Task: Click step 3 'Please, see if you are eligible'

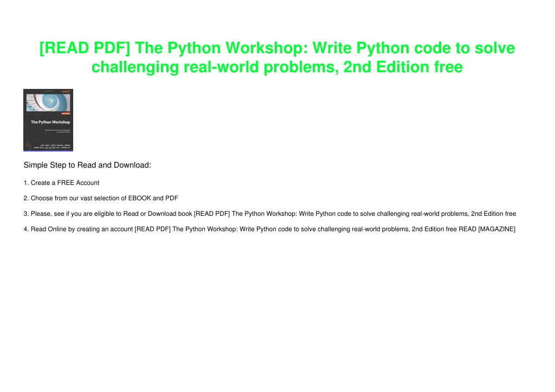Action: tap(270, 214)
